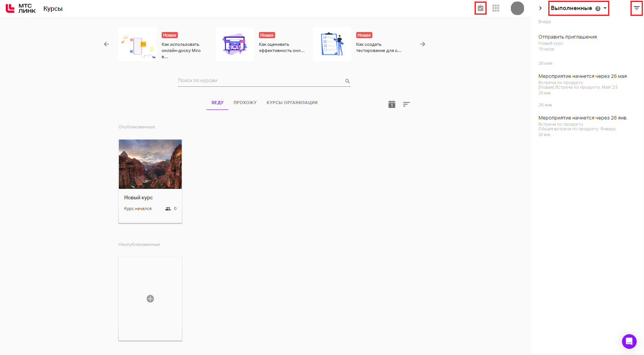
Task: Go to previous carousel articles
Action: coord(106,44)
